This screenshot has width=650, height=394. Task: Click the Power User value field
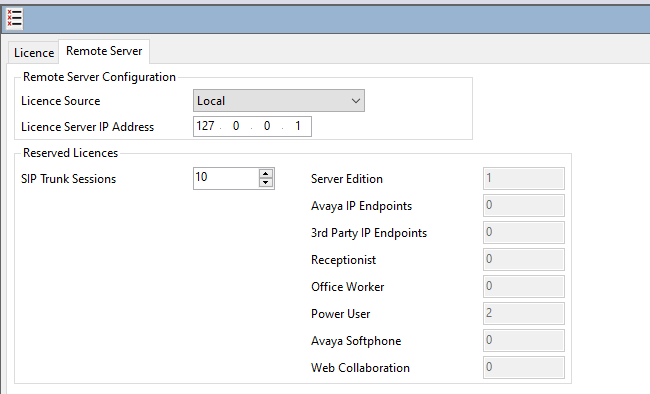point(524,313)
